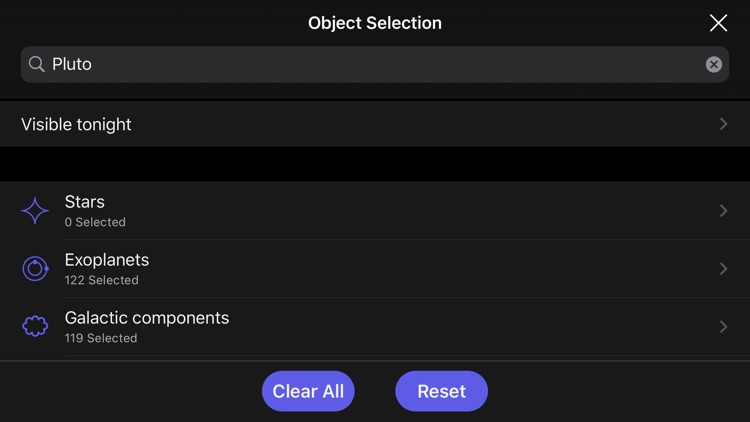The width and height of the screenshot is (750, 422).
Task: Open the Galactic components row
Action: (375, 326)
